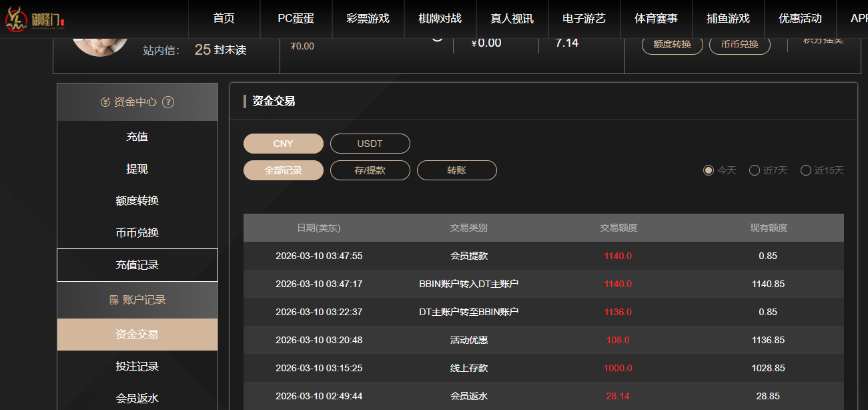Click the 额度转换 button
This screenshot has width=868, height=410.
coord(672,43)
